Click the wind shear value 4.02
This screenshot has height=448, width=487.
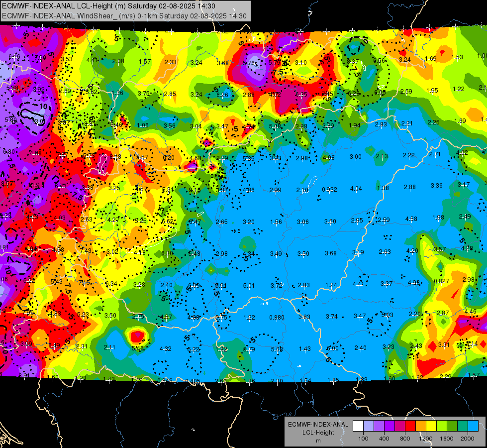[462, 153]
